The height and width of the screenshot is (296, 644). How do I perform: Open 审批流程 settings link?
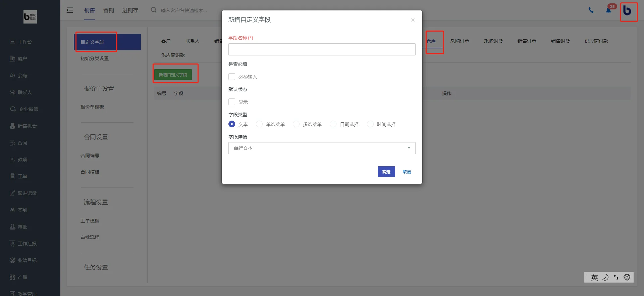click(90, 237)
